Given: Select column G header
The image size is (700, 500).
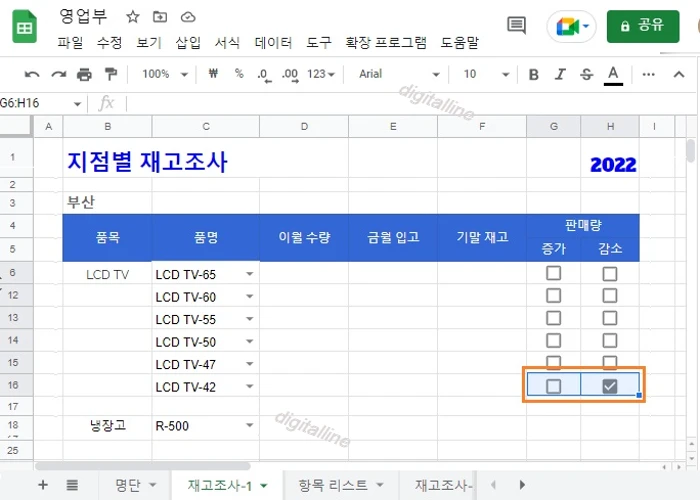Looking at the screenshot, I should (x=554, y=126).
